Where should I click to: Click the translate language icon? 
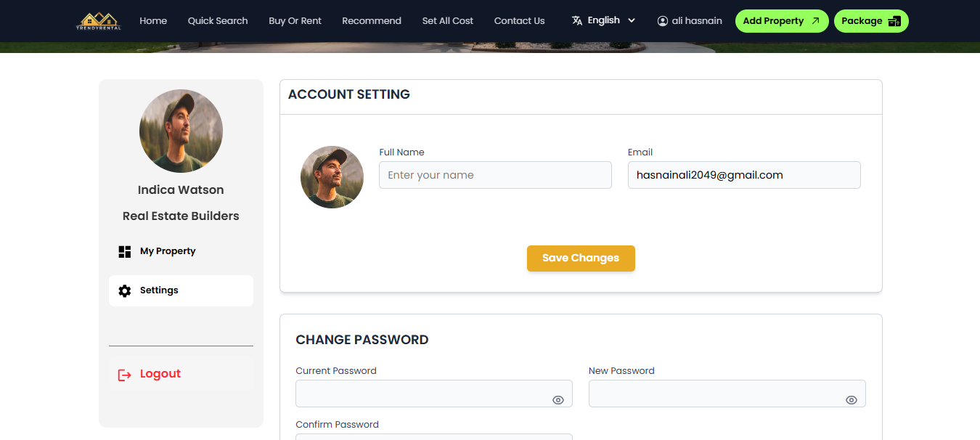[x=577, y=21]
